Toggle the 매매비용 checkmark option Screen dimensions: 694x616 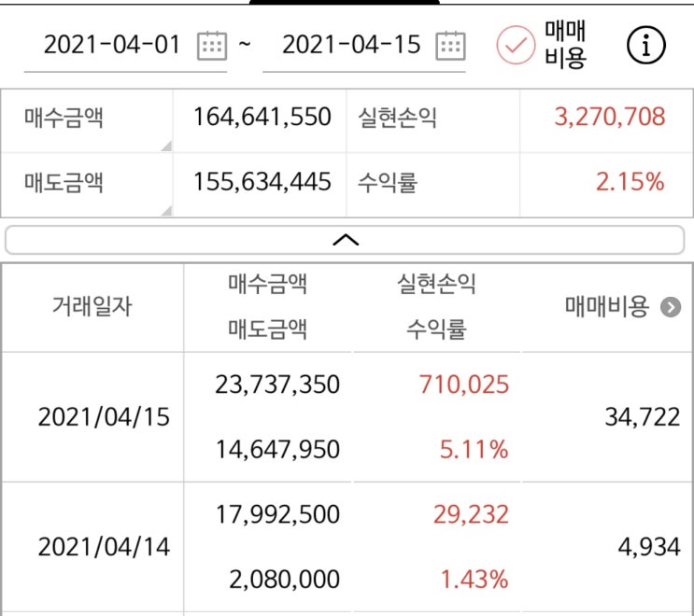[x=516, y=45]
